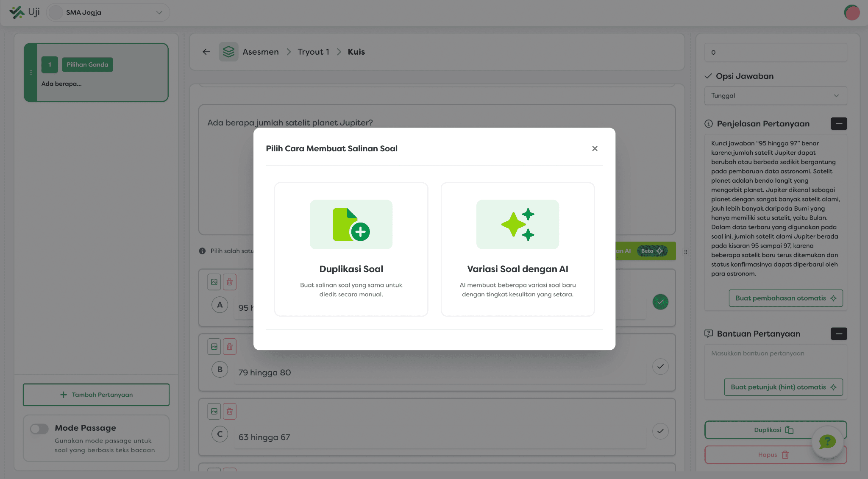Choose the Duplikasi Soal card
Viewport: 868px width, 479px height.
[351, 249]
